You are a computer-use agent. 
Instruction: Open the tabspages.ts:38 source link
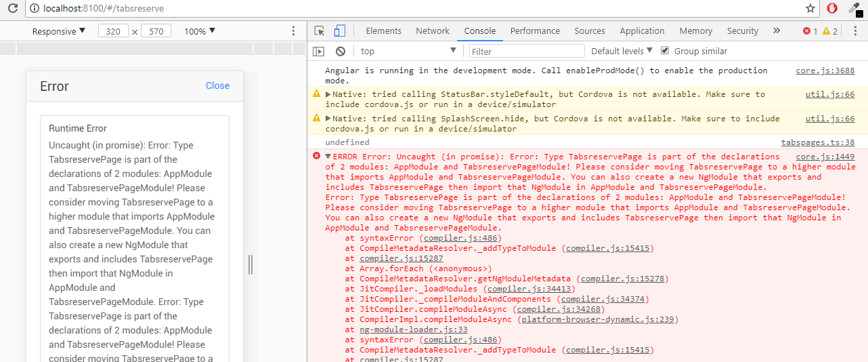click(x=817, y=142)
